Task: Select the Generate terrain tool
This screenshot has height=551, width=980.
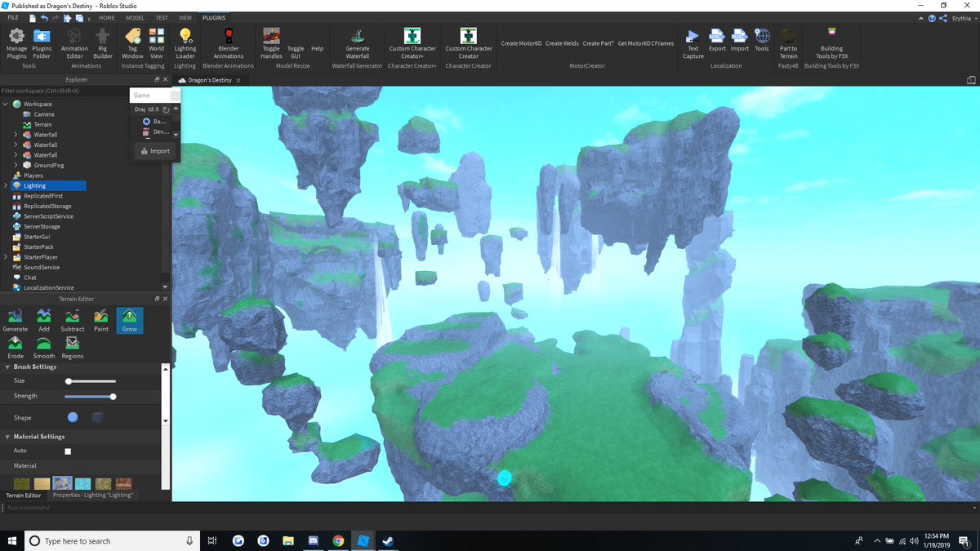Action: click(15, 320)
